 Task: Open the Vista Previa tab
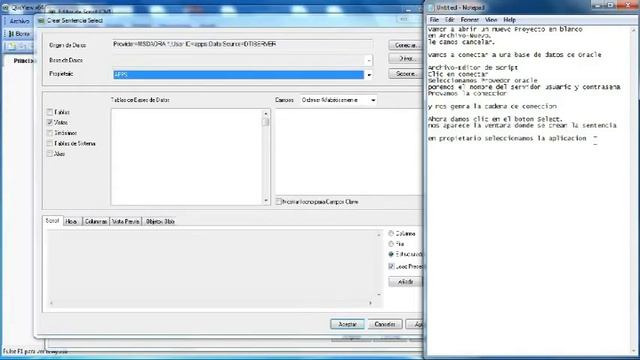tap(126, 222)
